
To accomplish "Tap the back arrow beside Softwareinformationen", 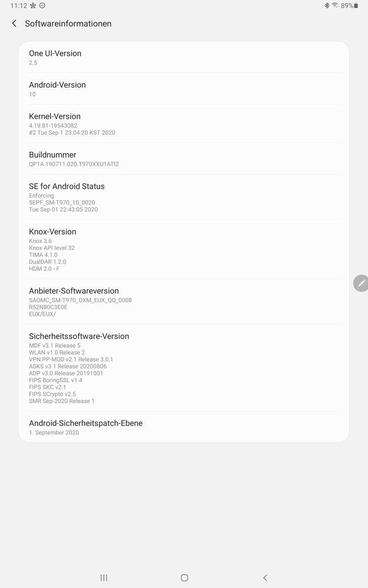I will tap(14, 24).
